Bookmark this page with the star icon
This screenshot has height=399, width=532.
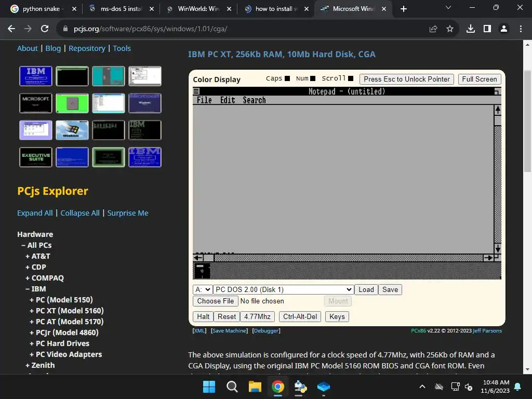click(450, 29)
